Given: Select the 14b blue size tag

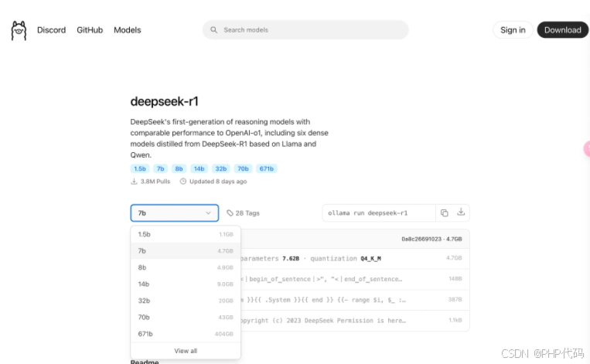Looking at the screenshot, I should point(199,168).
